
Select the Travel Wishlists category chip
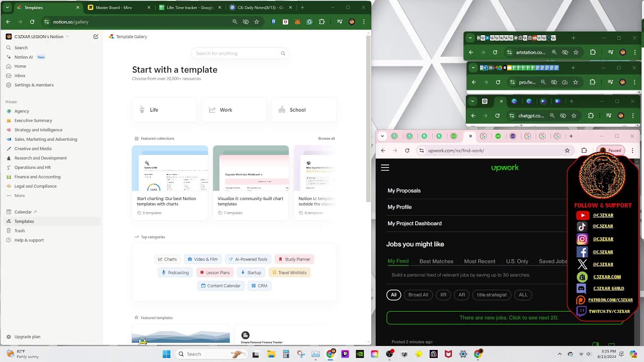(289, 273)
